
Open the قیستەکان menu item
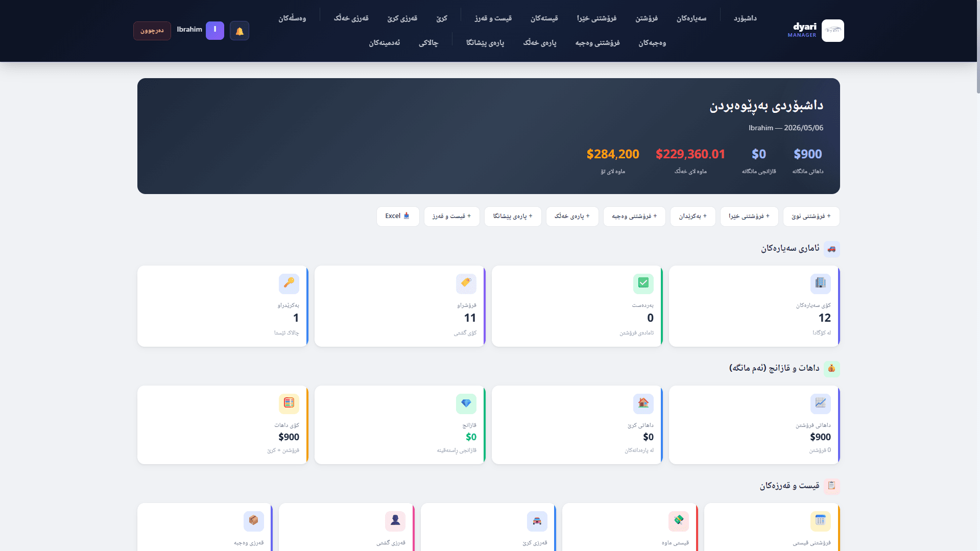pos(544,18)
